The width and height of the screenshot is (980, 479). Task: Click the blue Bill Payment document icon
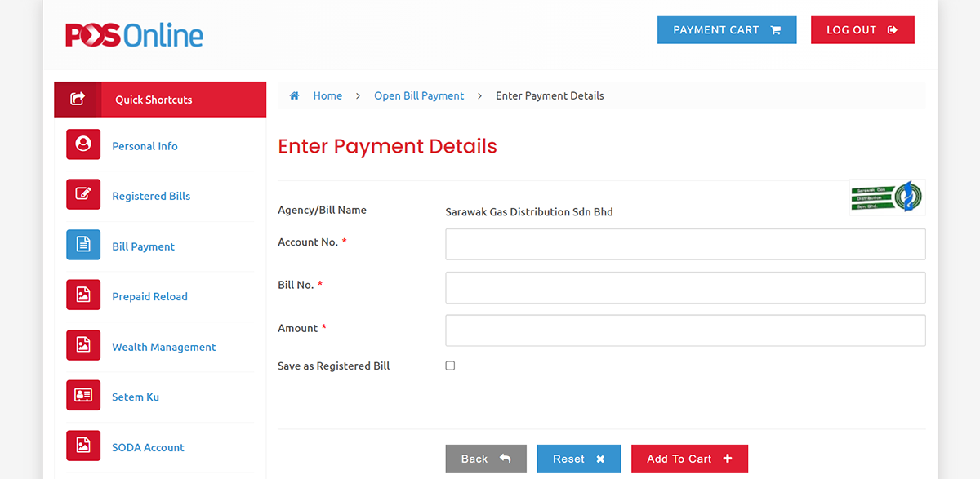point(83,245)
